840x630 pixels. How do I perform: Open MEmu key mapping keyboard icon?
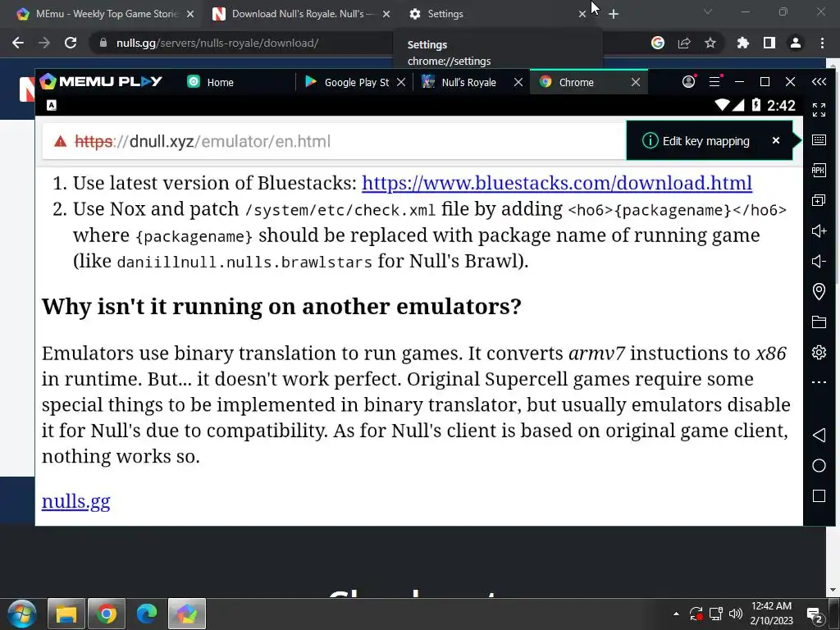click(x=819, y=140)
